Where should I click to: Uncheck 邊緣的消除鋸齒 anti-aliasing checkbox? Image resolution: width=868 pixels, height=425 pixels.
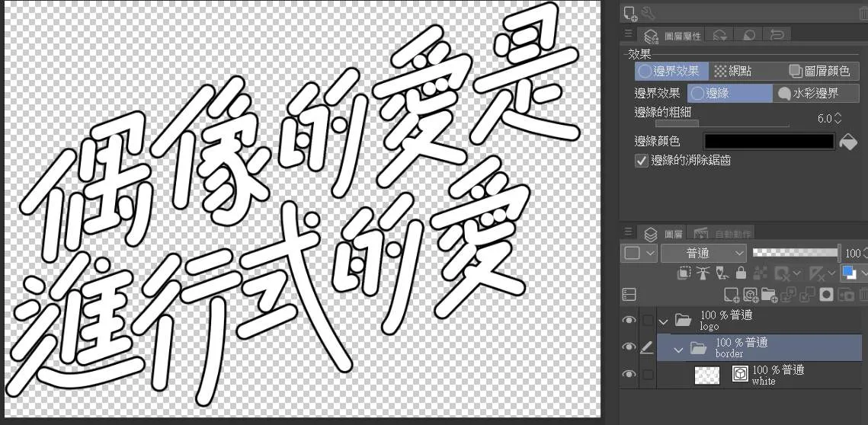point(641,161)
